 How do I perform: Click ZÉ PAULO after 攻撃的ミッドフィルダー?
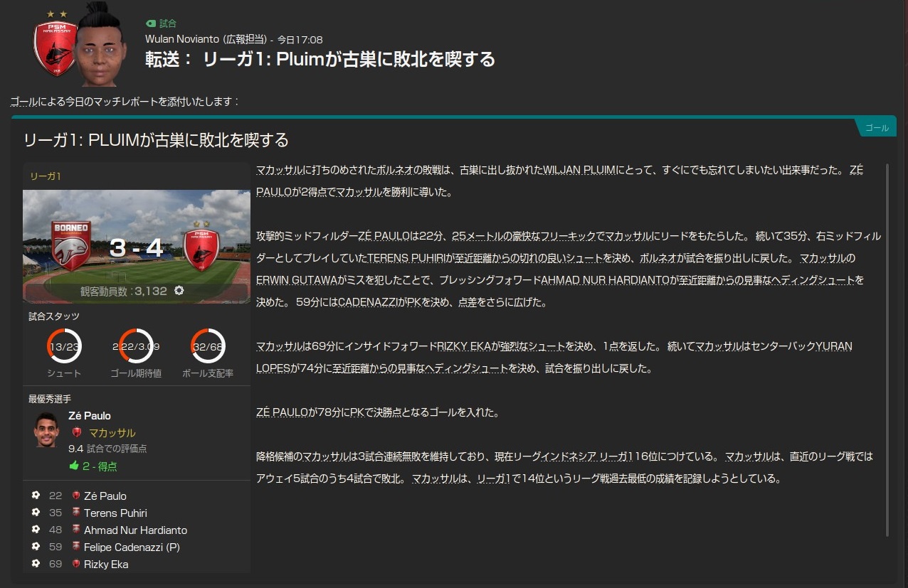tap(384, 236)
